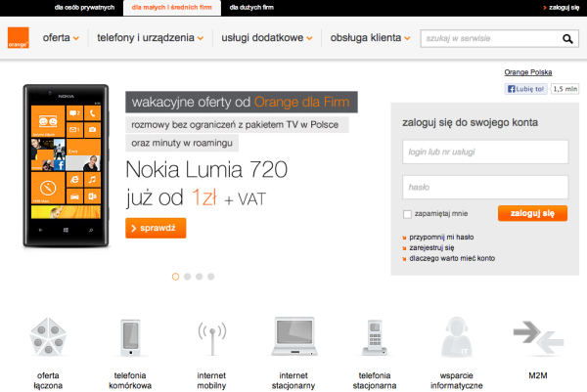Open internet mobilny antenna icon
Viewport: 587px width, 392px height.
(x=211, y=337)
